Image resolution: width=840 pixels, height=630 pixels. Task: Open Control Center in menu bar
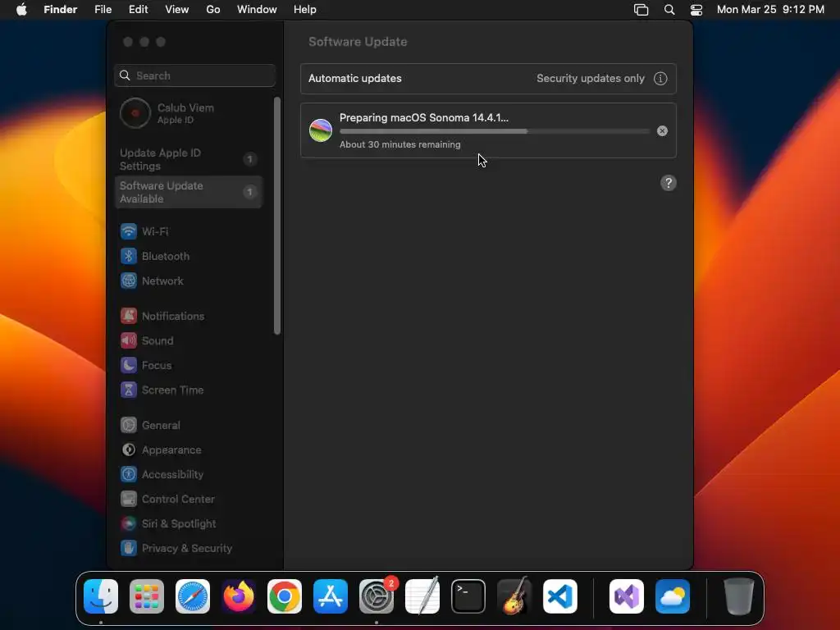pyautogui.click(x=696, y=10)
